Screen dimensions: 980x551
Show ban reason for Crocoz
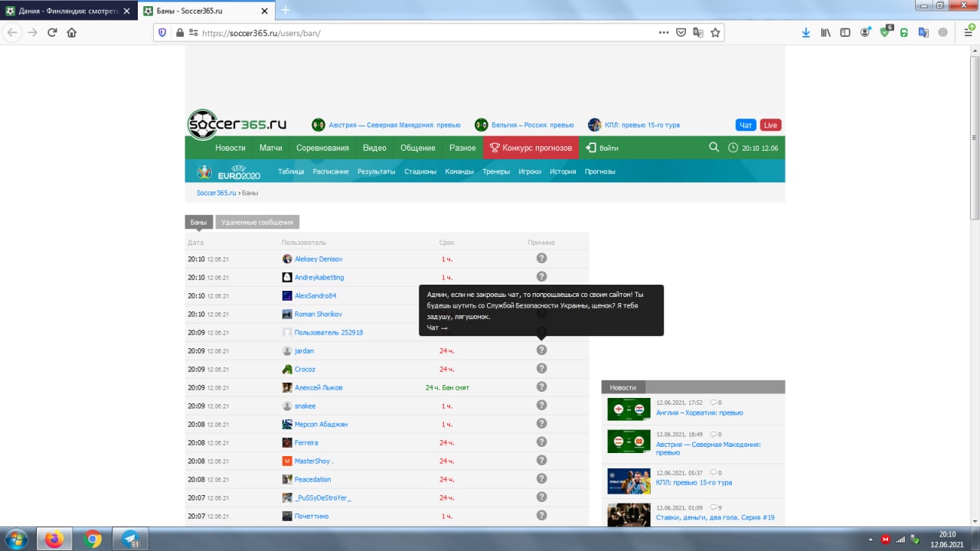tap(541, 368)
